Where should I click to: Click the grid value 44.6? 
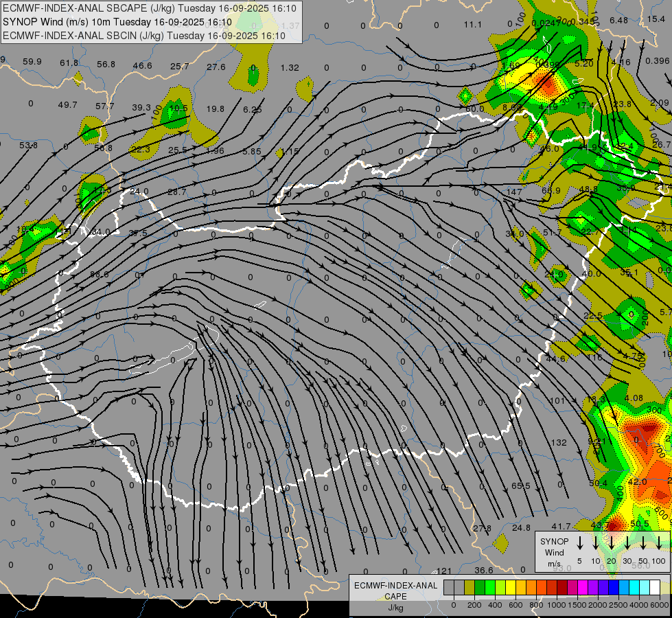pyautogui.click(x=555, y=358)
